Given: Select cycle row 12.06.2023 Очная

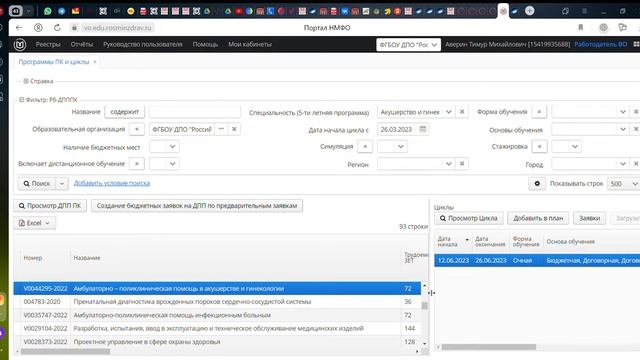Looking at the screenshot, I should coord(537,260).
